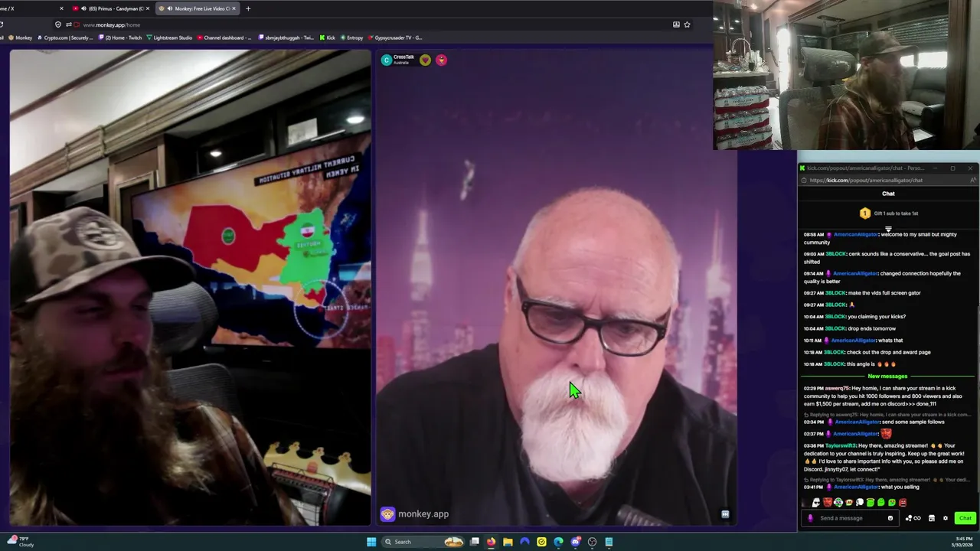Open the Gypsycrusader TV bookmark

click(x=394, y=37)
